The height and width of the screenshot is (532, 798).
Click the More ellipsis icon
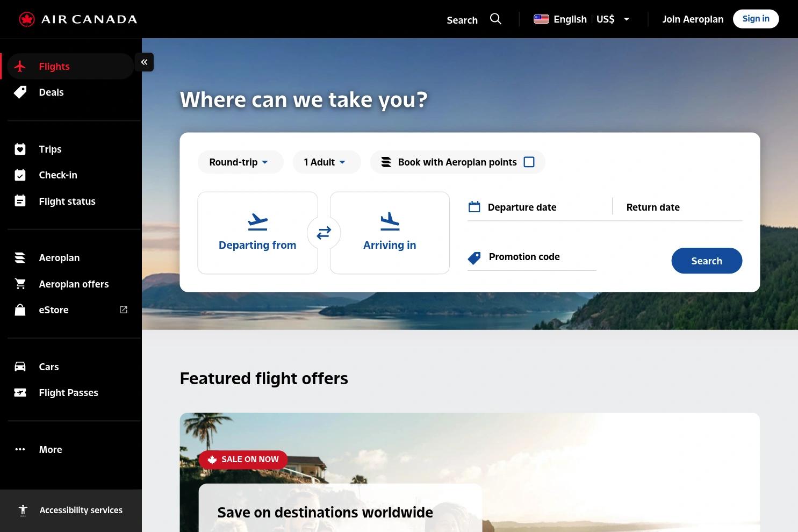[x=20, y=449]
